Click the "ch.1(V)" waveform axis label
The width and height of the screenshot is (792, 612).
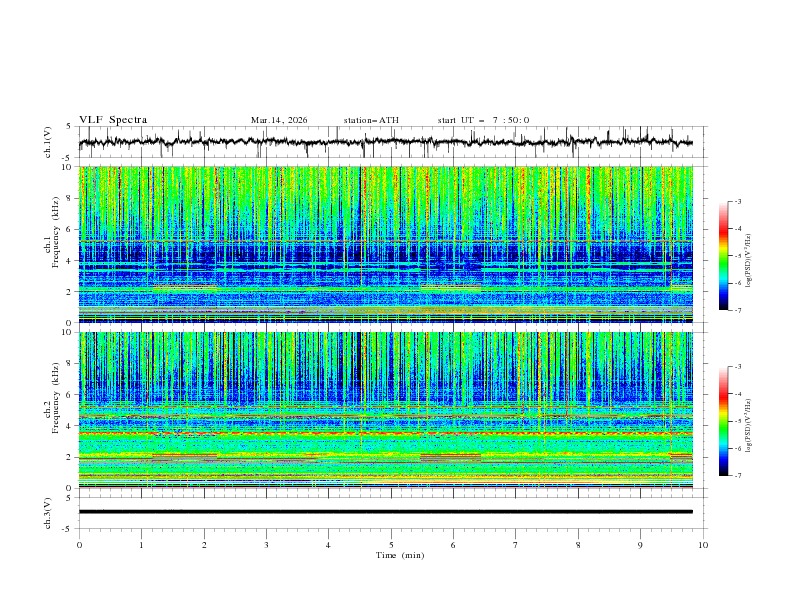click(x=48, y=142)
